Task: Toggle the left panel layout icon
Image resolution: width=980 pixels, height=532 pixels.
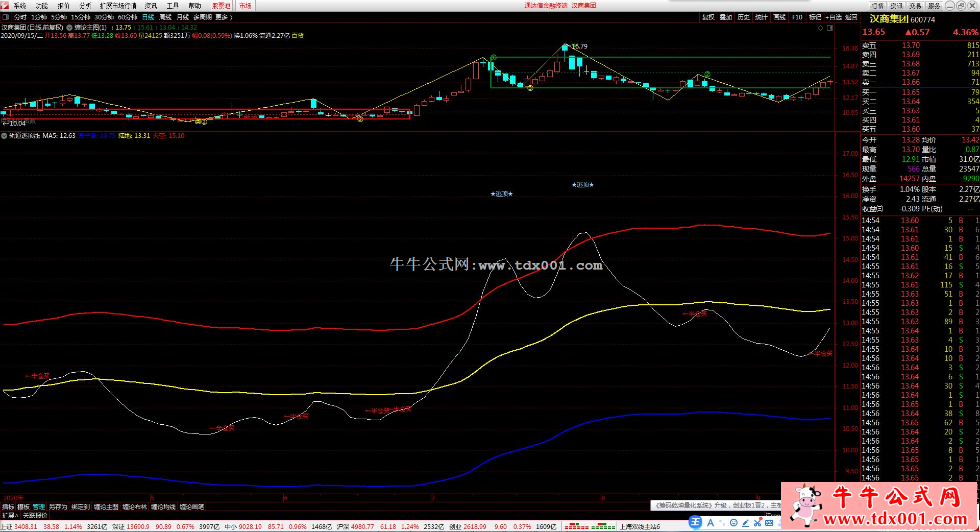Action: click(x=6, y=17)
